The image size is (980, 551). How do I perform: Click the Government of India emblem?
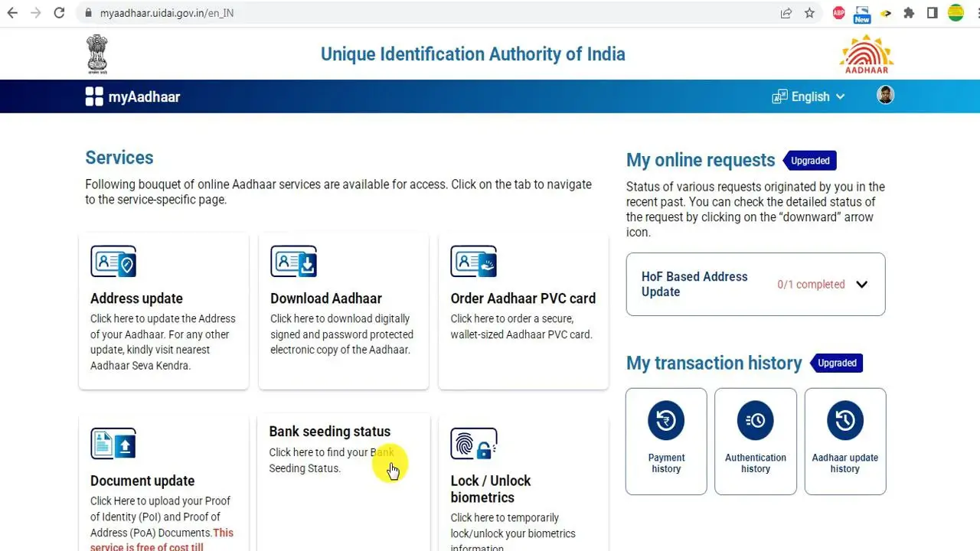point(97,54)
